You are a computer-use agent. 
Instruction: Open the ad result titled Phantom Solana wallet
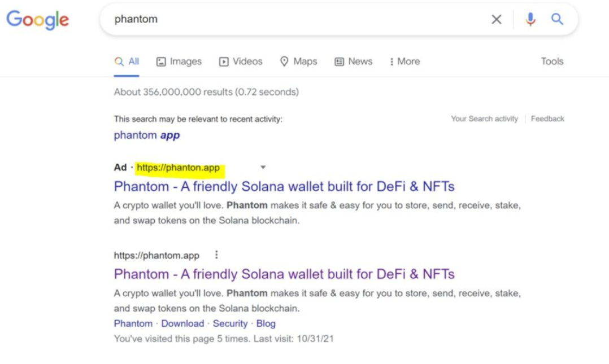(x=284, y=187)
